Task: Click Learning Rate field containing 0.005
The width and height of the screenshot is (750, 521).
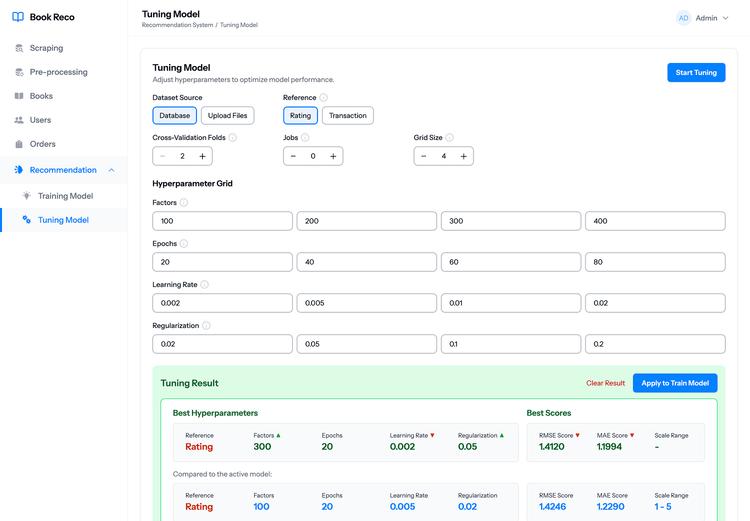Action: (366, 303)
